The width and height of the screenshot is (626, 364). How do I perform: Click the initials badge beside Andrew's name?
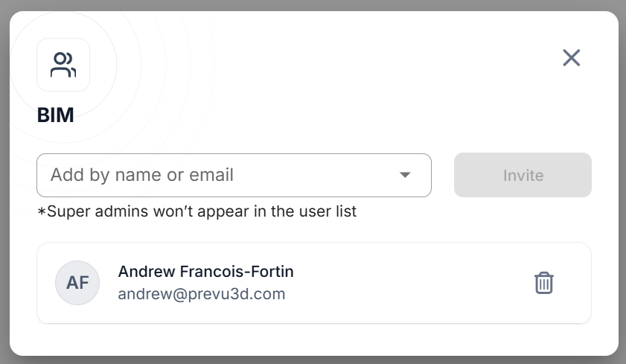77,283
